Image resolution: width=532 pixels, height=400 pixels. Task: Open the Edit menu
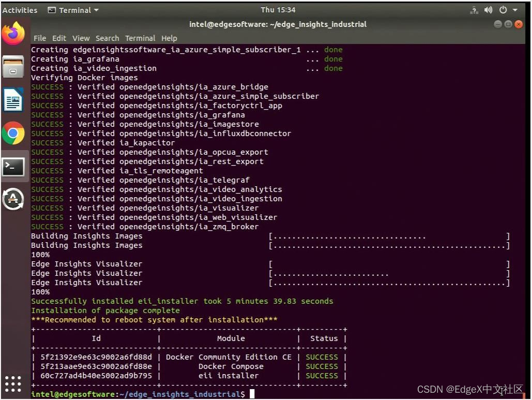click(59, 38)
